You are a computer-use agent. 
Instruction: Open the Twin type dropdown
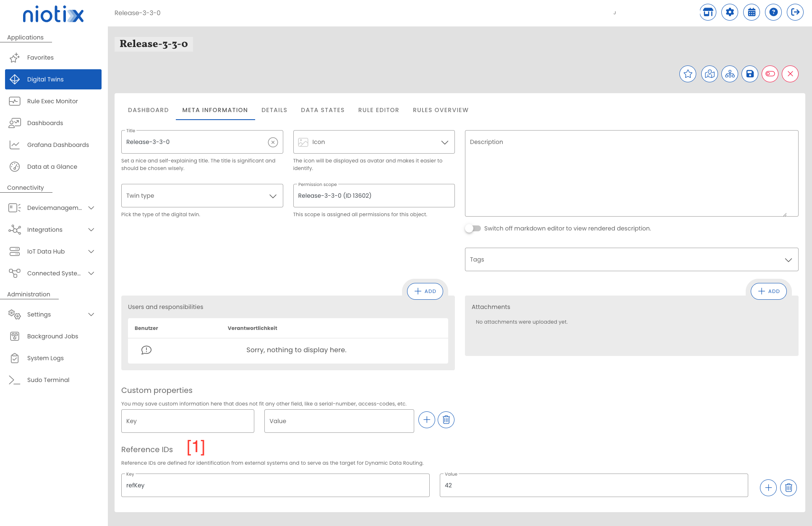point(202,196)
